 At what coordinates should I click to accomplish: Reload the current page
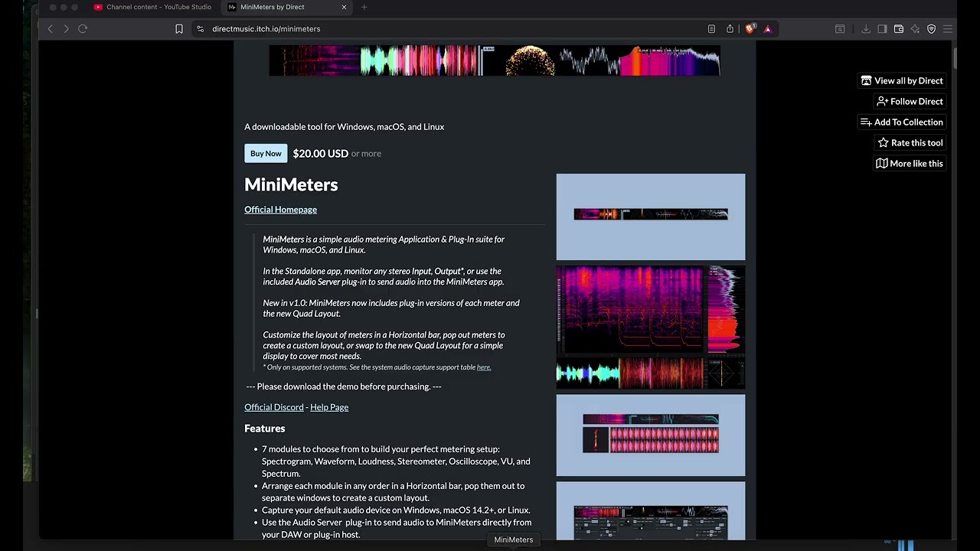(83, 29)
